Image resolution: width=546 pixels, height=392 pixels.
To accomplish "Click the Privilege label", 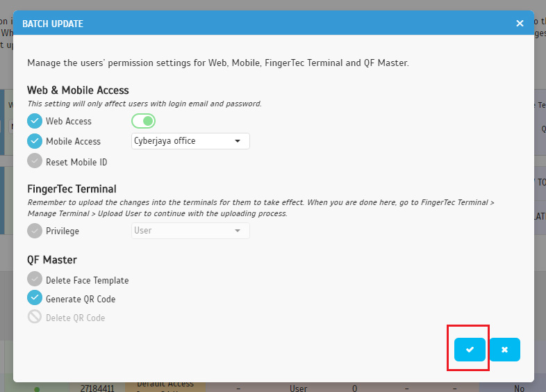I will click(63, 231).
